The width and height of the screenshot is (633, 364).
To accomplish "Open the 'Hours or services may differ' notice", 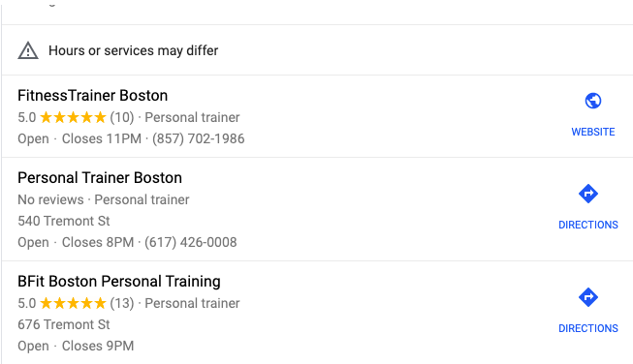I will pyautogui.click(x=133, y=50).
